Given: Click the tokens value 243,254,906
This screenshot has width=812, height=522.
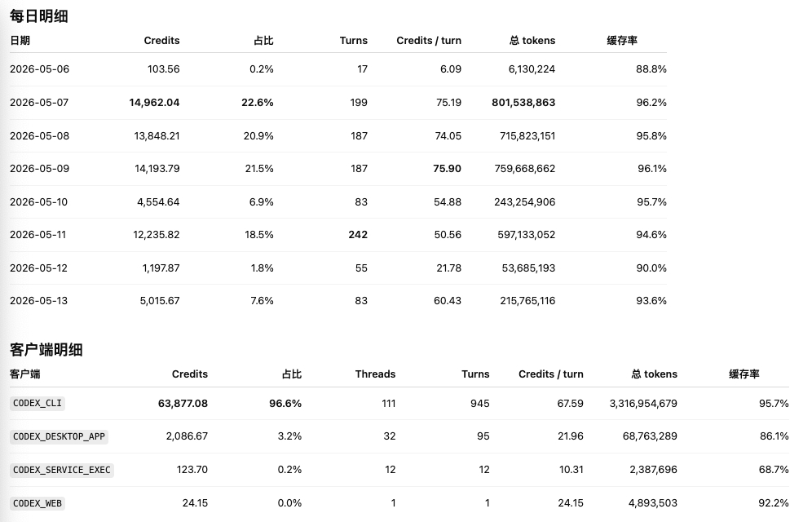Looking at the screenshot, I should point(524,202).
